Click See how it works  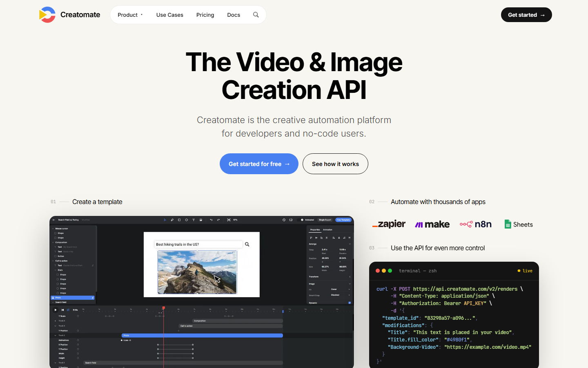point(335,164)
